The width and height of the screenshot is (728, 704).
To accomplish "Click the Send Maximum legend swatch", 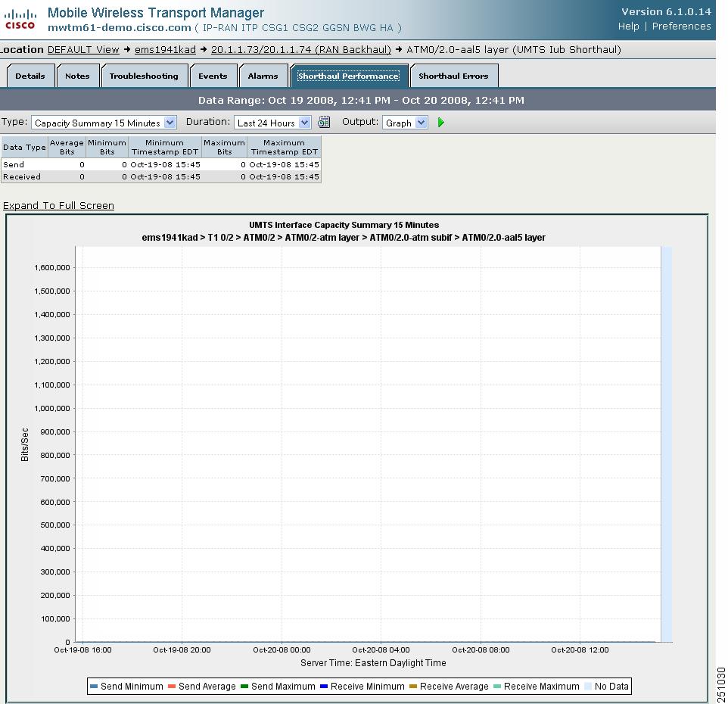I will (x=244, y=687).
